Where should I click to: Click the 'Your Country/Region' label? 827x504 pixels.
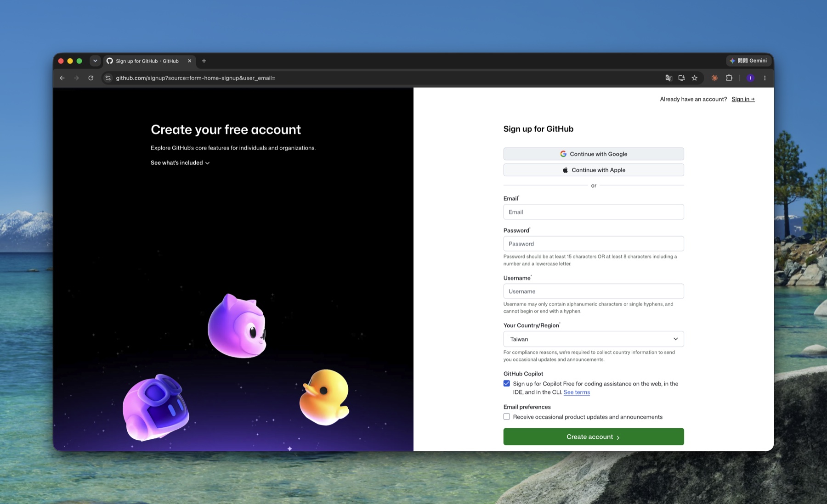(x=531, y=325)
